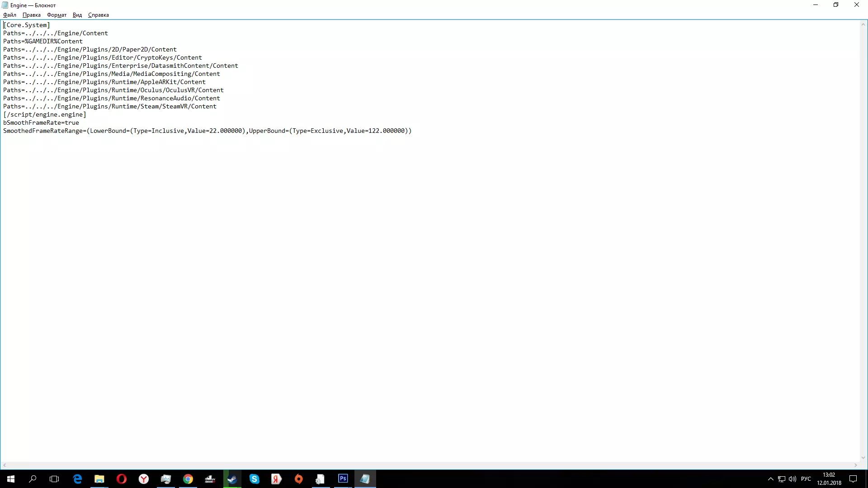Screen dimensions: 868x488
Task: Switch input language РУС indicator
Action: point(806,479)
